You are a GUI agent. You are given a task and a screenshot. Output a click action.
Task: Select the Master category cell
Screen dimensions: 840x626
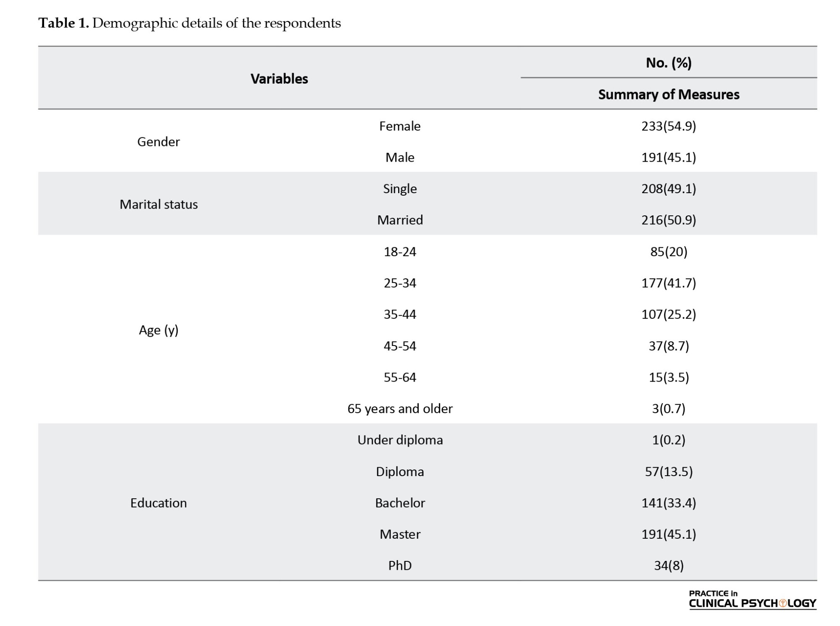[x=400, y=534]
